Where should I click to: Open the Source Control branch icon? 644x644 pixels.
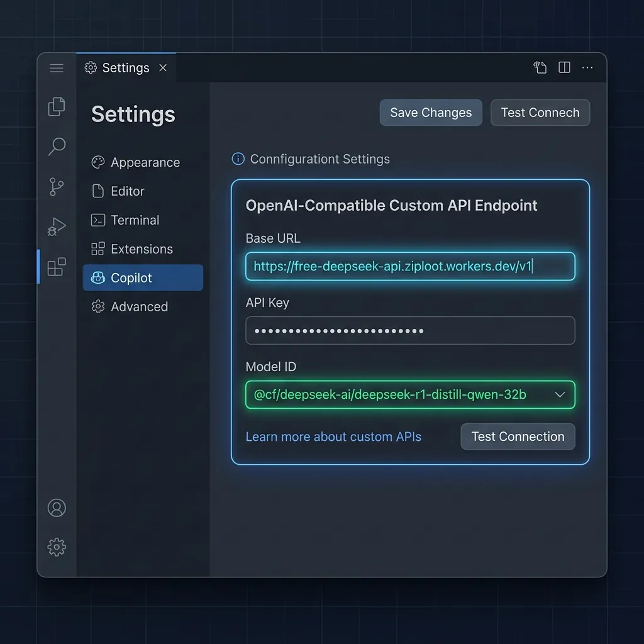(56, 187)
